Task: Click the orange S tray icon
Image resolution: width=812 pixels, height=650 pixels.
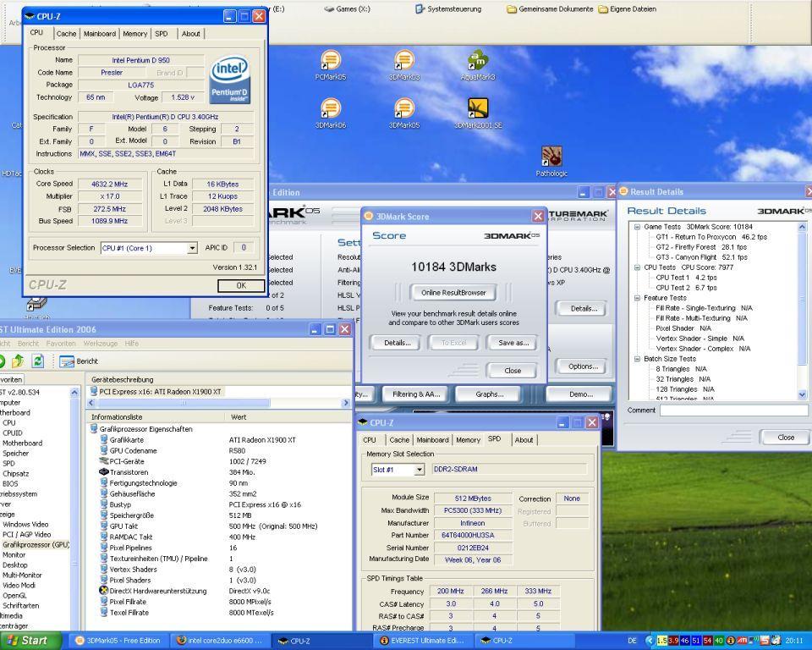Action: point(765,641)
